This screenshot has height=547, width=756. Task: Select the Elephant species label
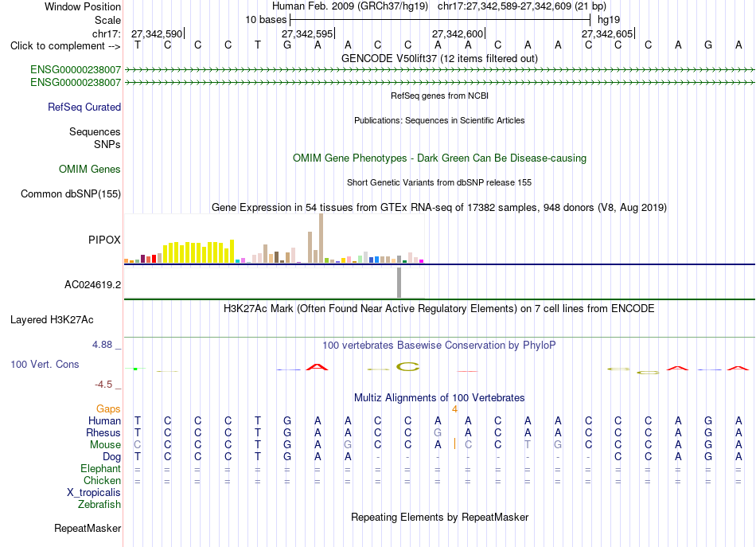click(100, 468)
